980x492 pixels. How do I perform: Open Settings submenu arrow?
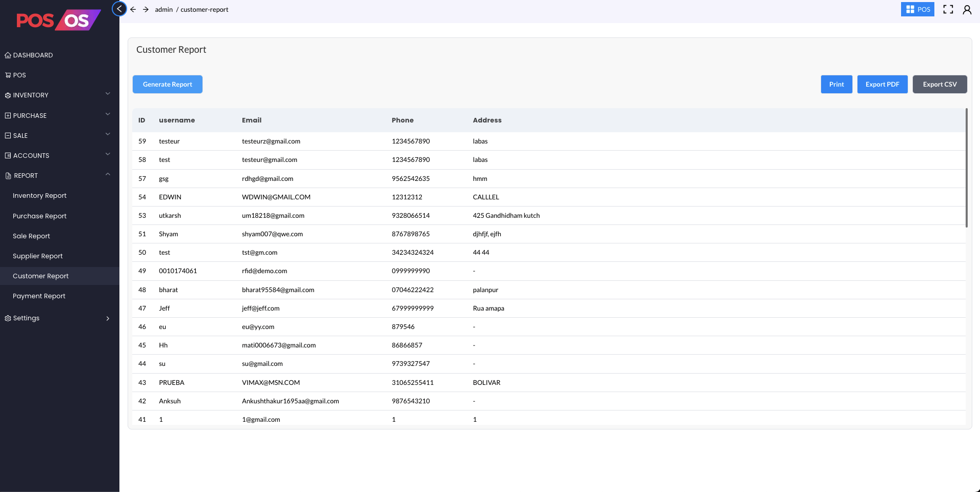pos(108,318)
